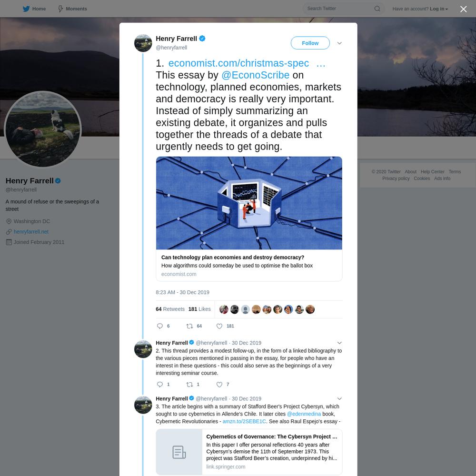The height and width of the screenshot is (476, 476).
Task: Click the Search Twitter input field
Action: pos(339,9)
